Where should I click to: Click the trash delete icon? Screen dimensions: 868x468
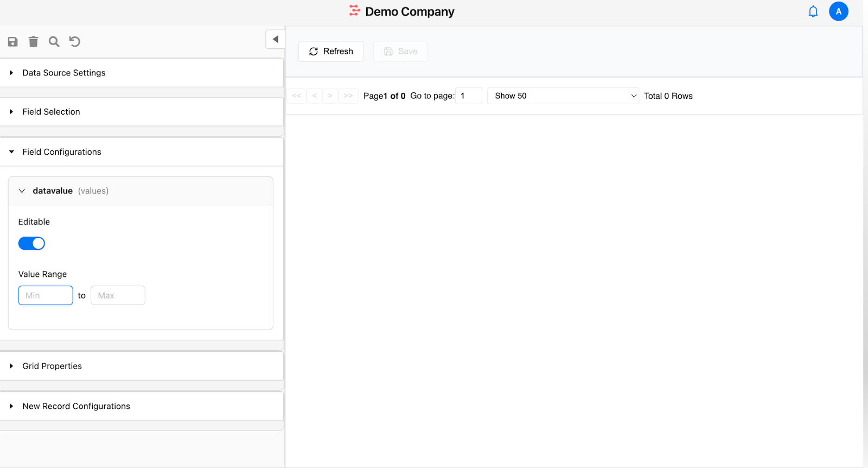[33, 42]
